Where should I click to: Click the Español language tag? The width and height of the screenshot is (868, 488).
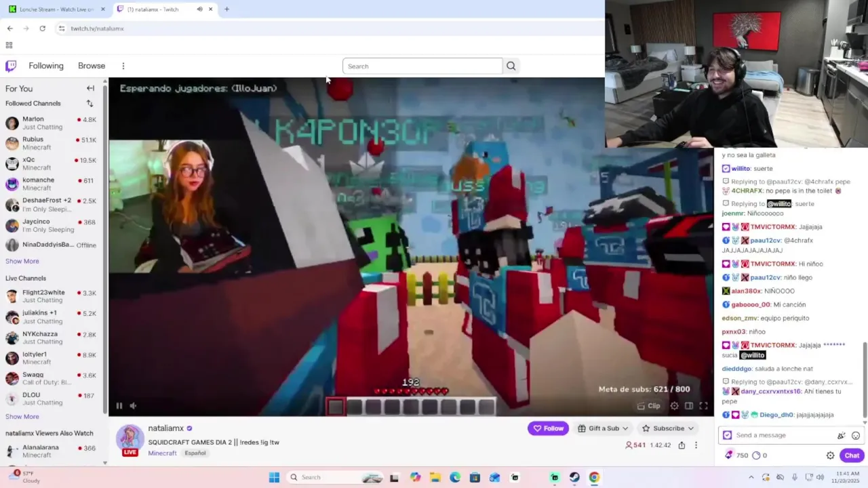pos(195,453)
